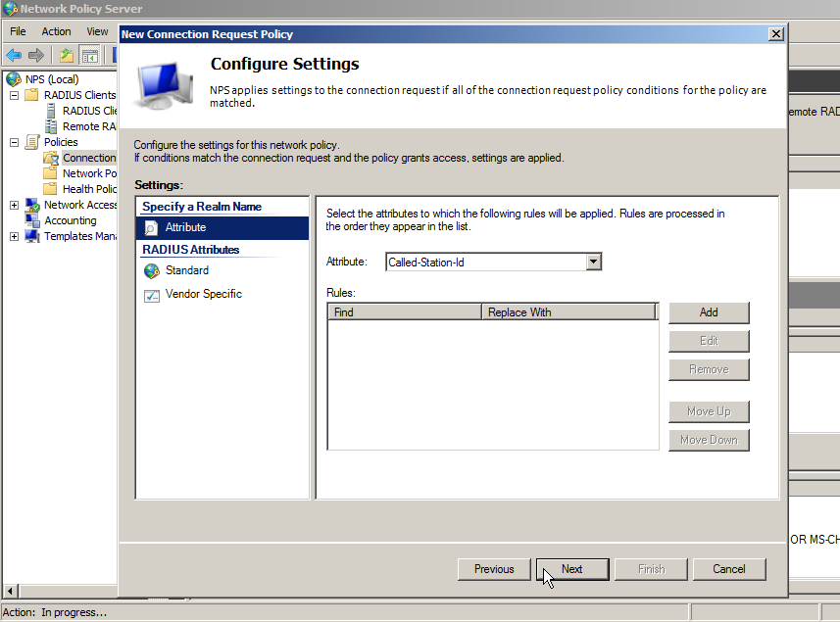
Task: Click the Health Policies folder icon
Action: tap(48, 188)
